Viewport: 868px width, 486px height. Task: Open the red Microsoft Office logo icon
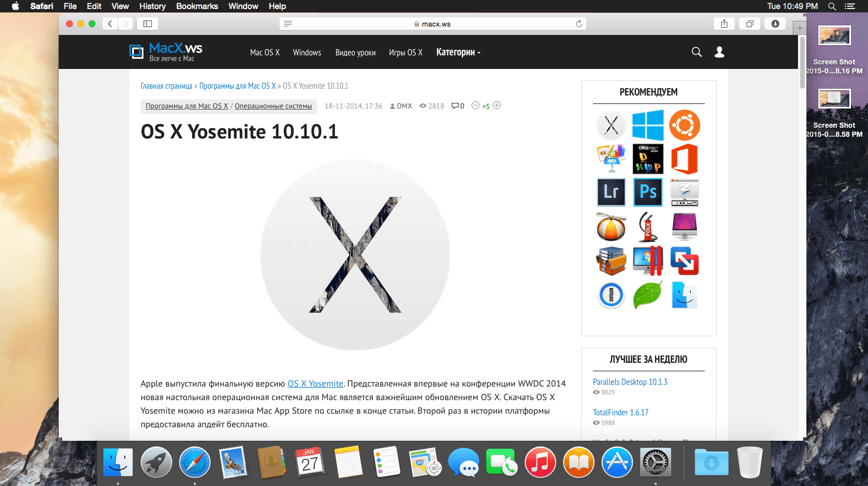point(684,159)
